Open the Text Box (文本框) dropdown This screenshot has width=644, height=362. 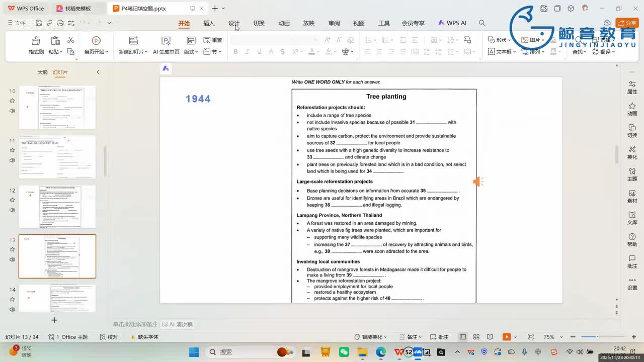click(502, 52)
